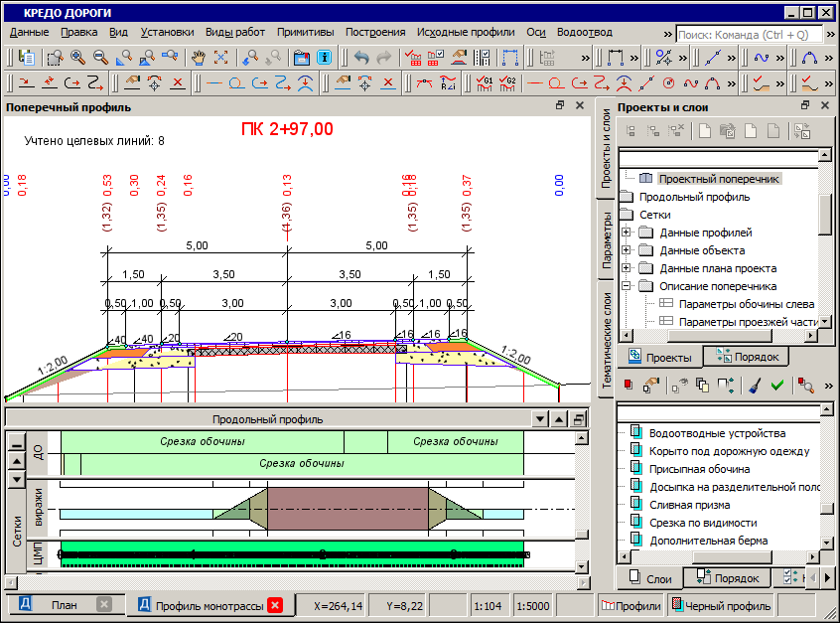Select Параметры обочины слева tree item
The height and width of the screenshot is (623, 840).
(x=747, y=304)
